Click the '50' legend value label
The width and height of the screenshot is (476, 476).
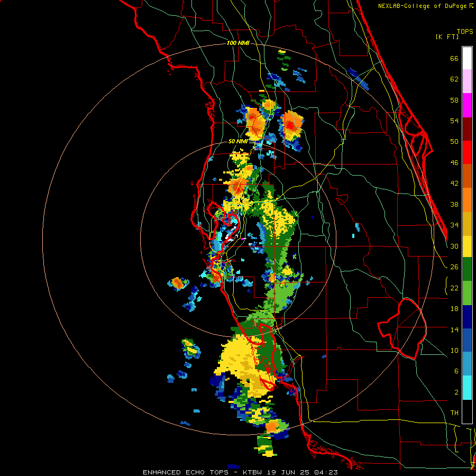point(454,142)
